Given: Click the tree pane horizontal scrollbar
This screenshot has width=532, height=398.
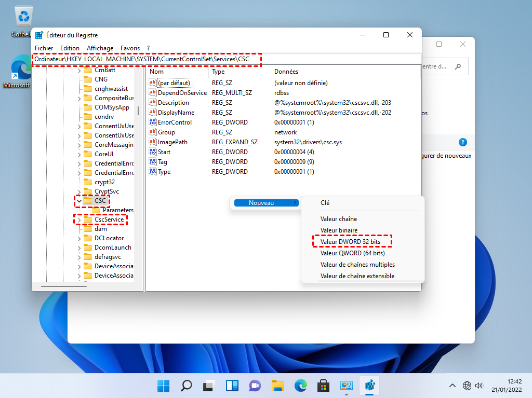Looking at the screenshot, I should click(64, 286).
